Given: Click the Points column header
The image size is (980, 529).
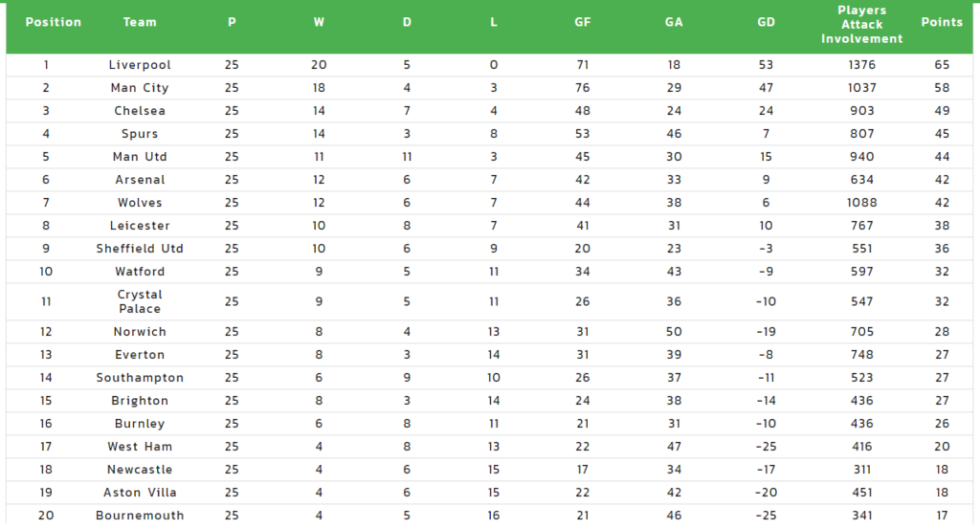Looking at the screenshot, I should coord(942,23).
